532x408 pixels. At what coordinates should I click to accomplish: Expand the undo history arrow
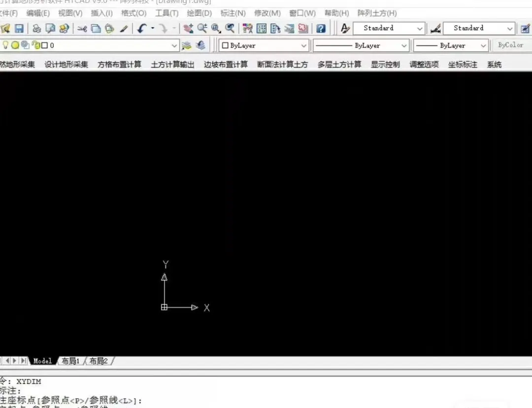153,29
